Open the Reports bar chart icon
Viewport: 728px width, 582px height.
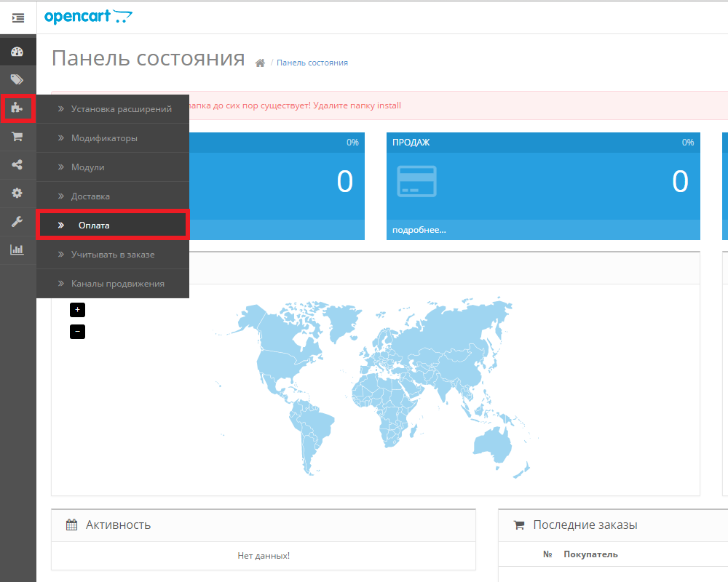pos(17,250)
